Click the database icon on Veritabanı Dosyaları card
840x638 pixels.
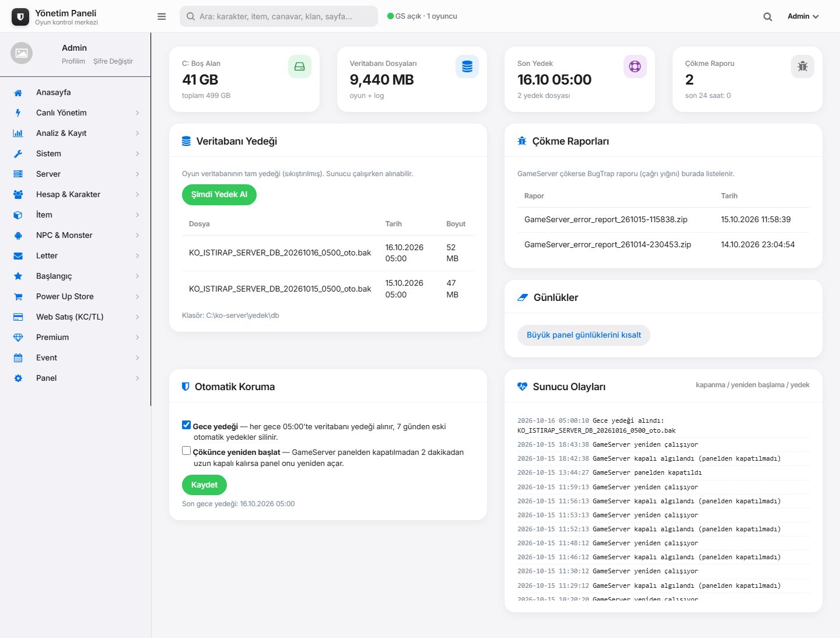click(x=467, y=66)
